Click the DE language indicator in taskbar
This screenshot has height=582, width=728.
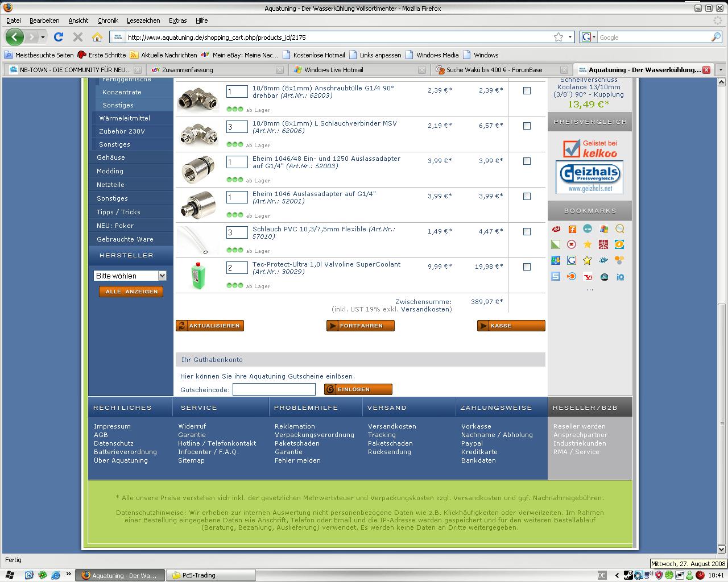602,575
